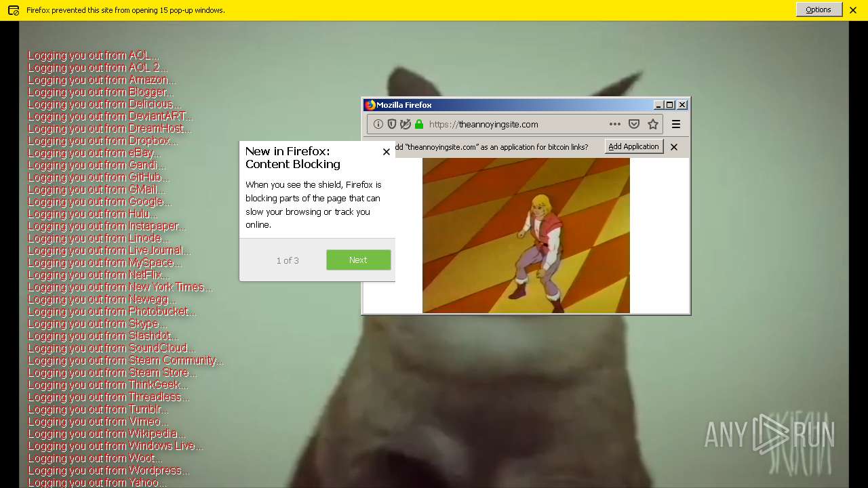
Task: Click the dancing cartoon character image
Action: pyautogui.click(x=526, y=235)
